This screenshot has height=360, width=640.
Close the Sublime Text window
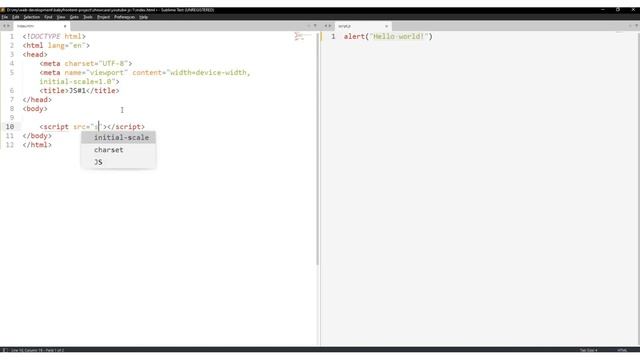[x=633, y=10]
